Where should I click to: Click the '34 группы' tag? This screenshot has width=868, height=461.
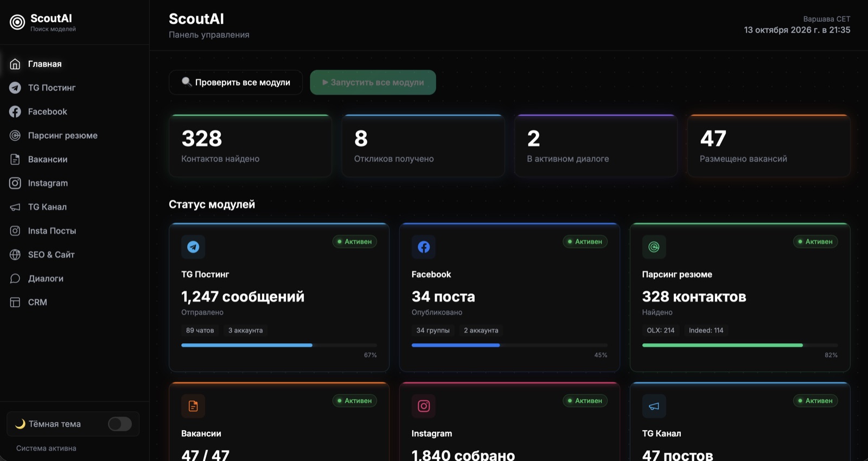[x=433, y=330]
